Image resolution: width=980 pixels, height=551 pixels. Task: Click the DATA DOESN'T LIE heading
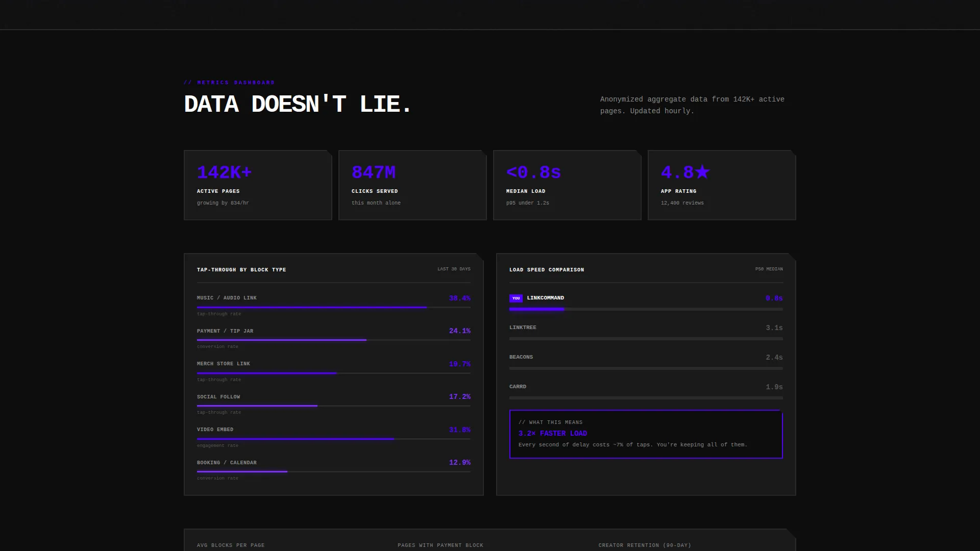[298, 105]
